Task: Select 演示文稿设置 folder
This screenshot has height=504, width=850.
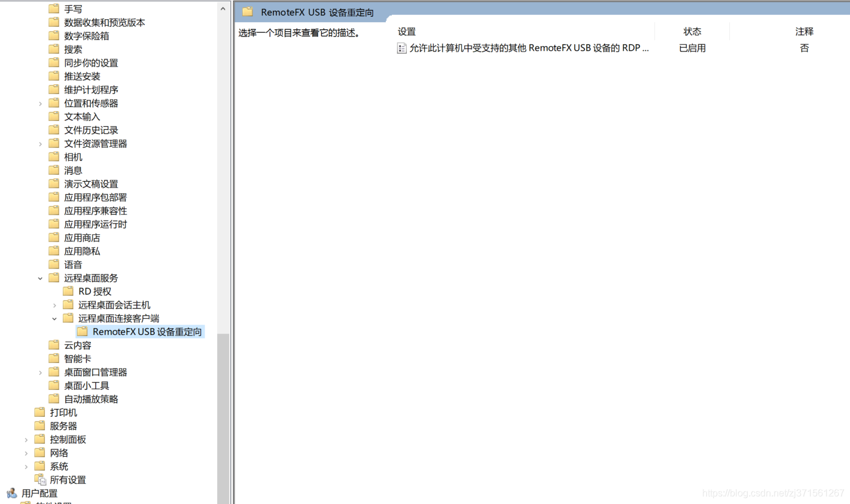Action: click(91, 184)
